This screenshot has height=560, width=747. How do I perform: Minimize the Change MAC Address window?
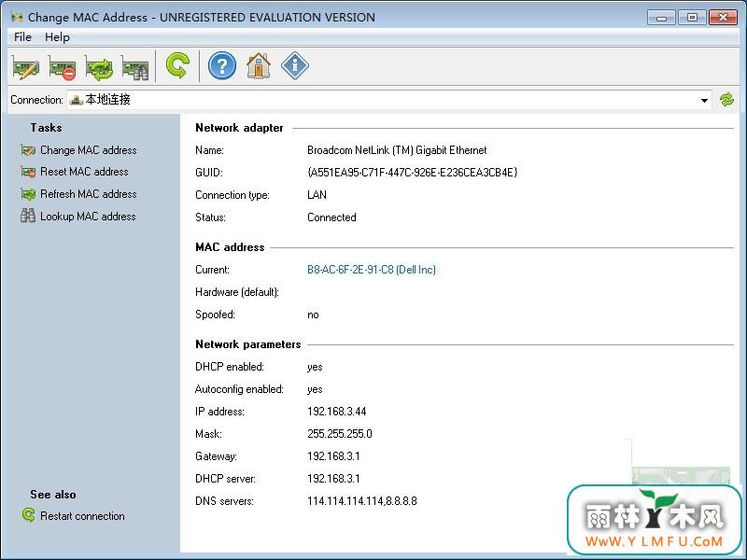click(661, 18)
